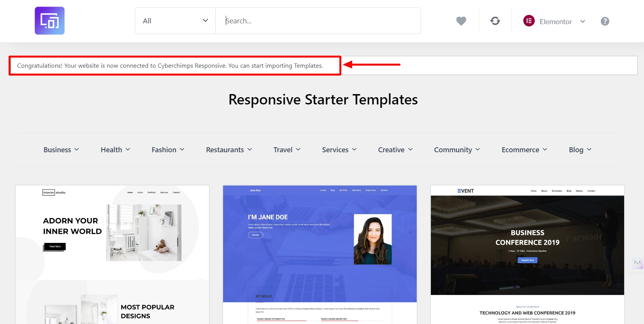The height and width of the screenshot is (324, 644).
Task: Expand the Blog category menu
Action: (x=580, y=150)
